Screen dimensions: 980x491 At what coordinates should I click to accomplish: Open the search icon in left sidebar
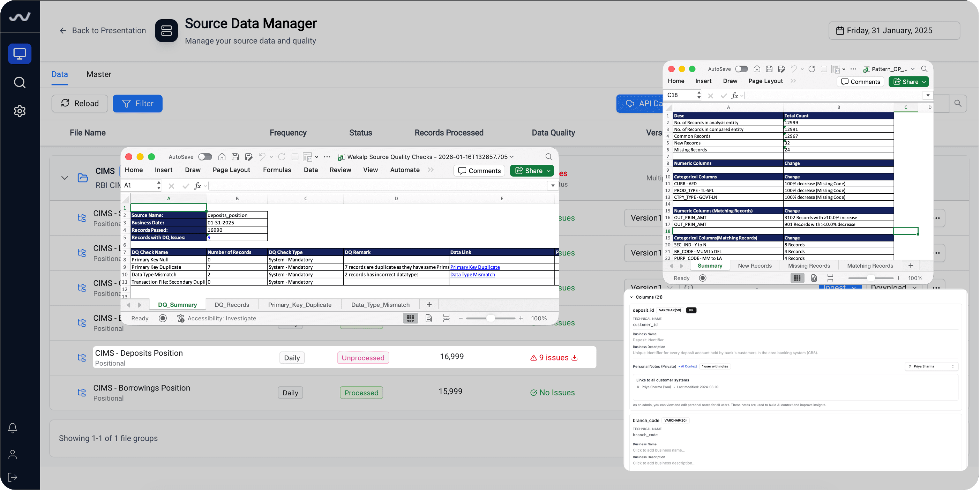(20, 82)
